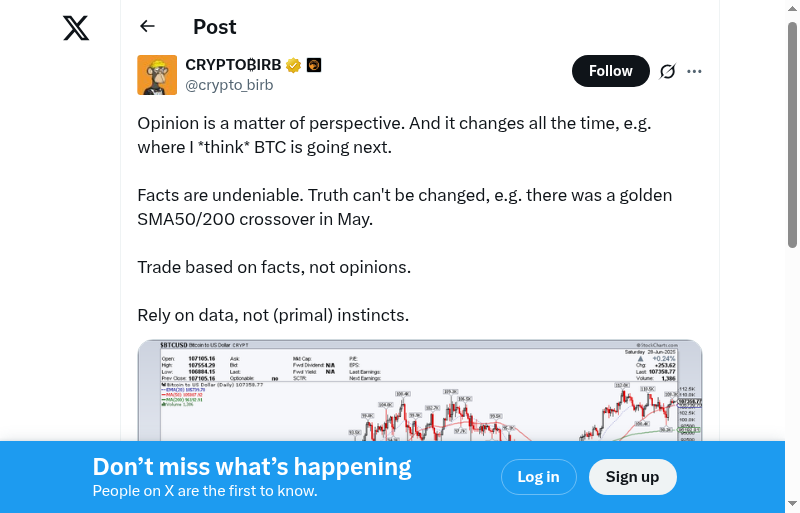Open the CRYPTOBIRB profile avatar
Viewport: 800px width, 513px height.
click(x=157, y=75)
